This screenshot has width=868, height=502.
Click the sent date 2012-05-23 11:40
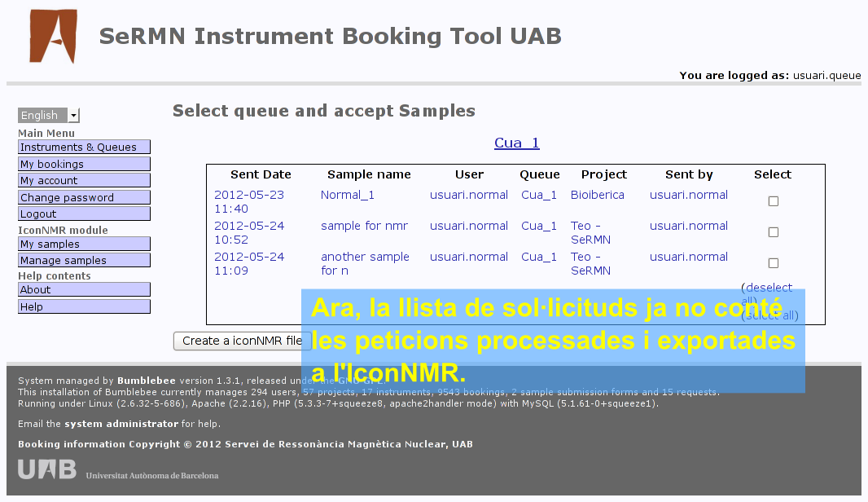249,201
